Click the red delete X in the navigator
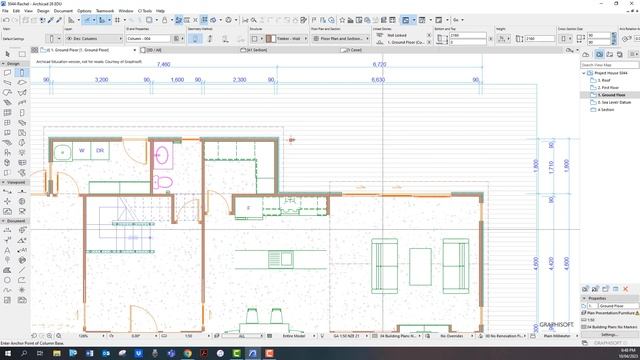This screenshot has height=360, width=640. [x=625, y=289]
